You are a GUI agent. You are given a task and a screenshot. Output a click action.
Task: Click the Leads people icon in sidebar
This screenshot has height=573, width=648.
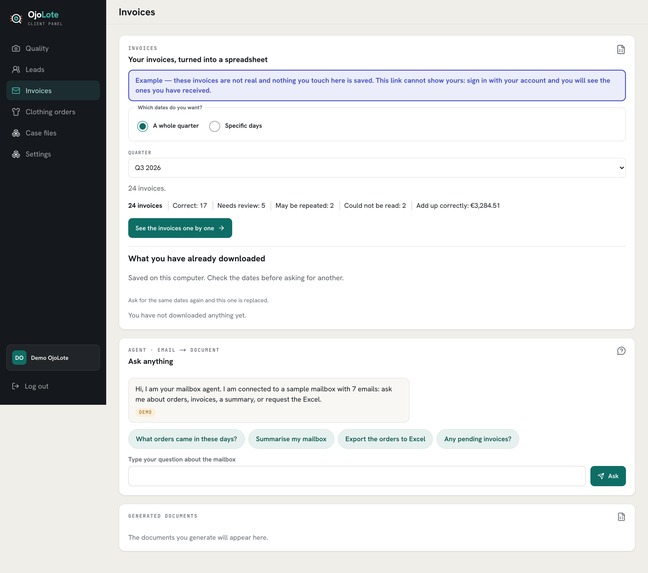16,69
